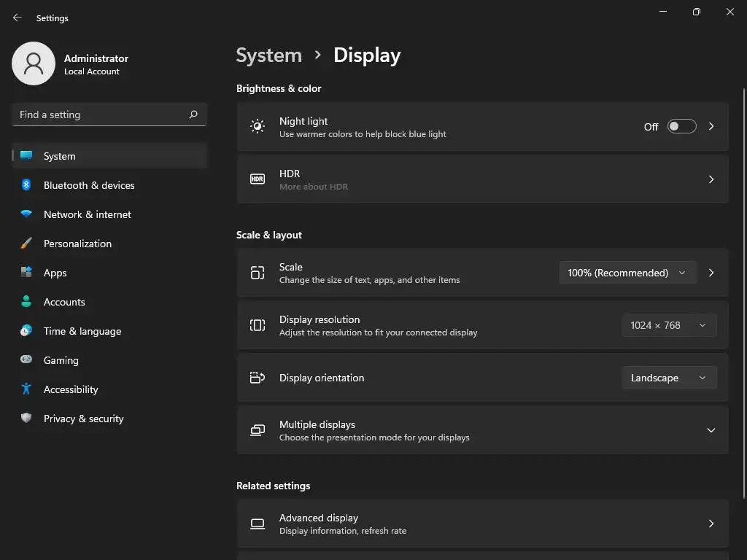
Task: Toggle Night light on
Action: click(x=681, y=127)
